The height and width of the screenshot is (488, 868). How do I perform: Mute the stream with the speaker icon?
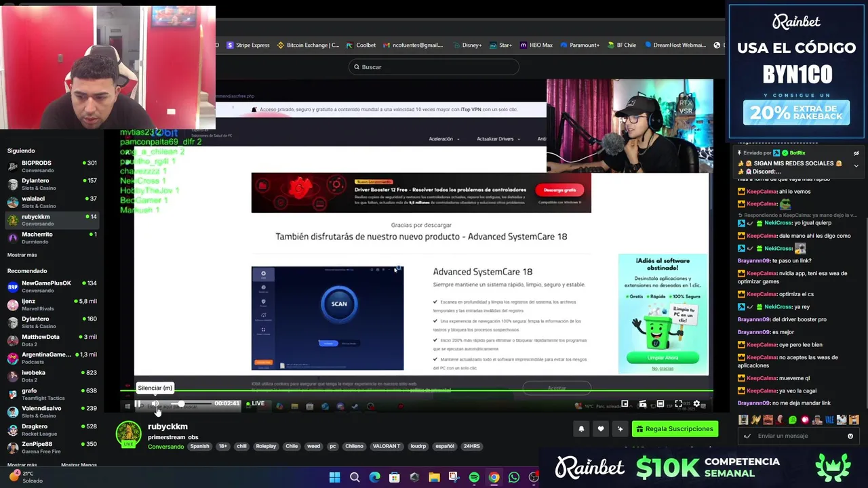coord(155,404)
